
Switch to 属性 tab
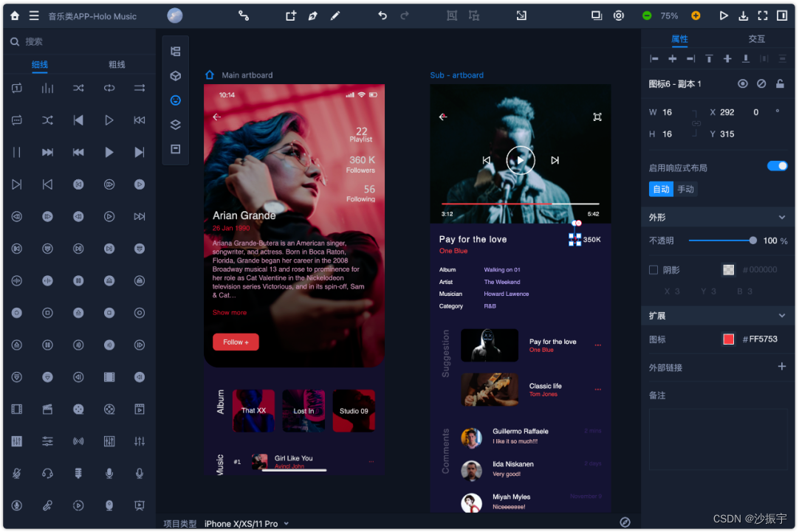pos(679,39)
